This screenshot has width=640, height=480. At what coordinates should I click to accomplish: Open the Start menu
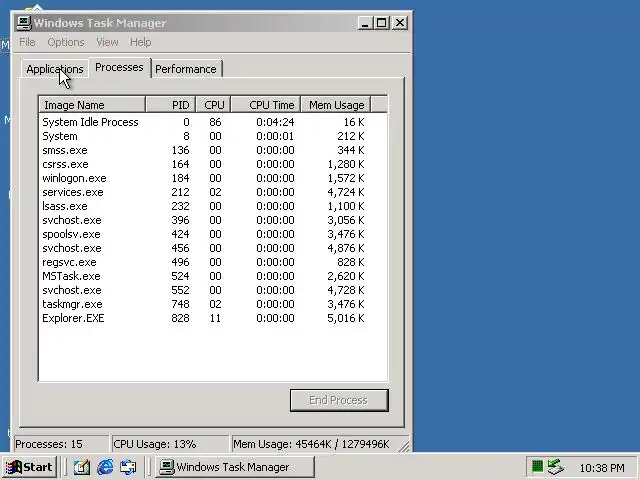point(29,467)
